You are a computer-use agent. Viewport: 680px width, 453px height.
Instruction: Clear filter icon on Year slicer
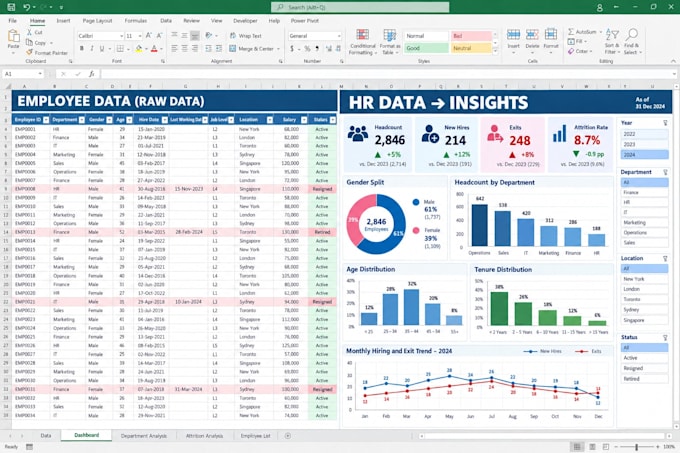pyautogui.click(x=665, y=123)
